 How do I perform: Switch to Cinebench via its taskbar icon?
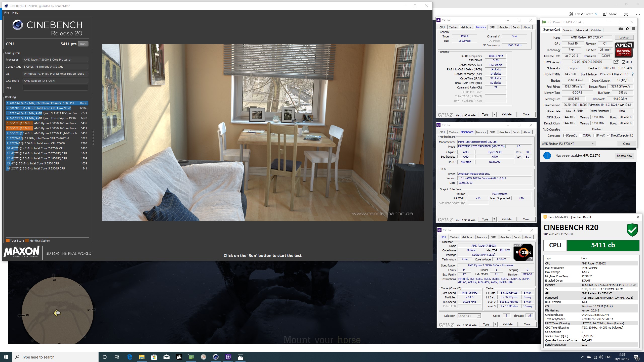[216, 357]
